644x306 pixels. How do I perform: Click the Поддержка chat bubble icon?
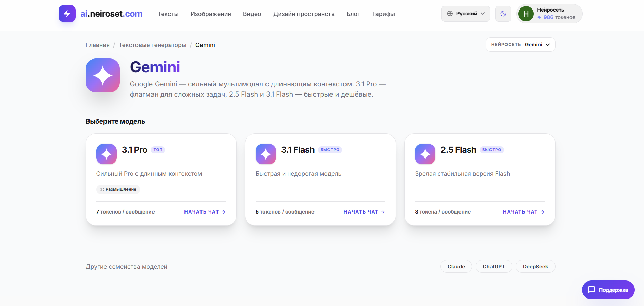592,290
